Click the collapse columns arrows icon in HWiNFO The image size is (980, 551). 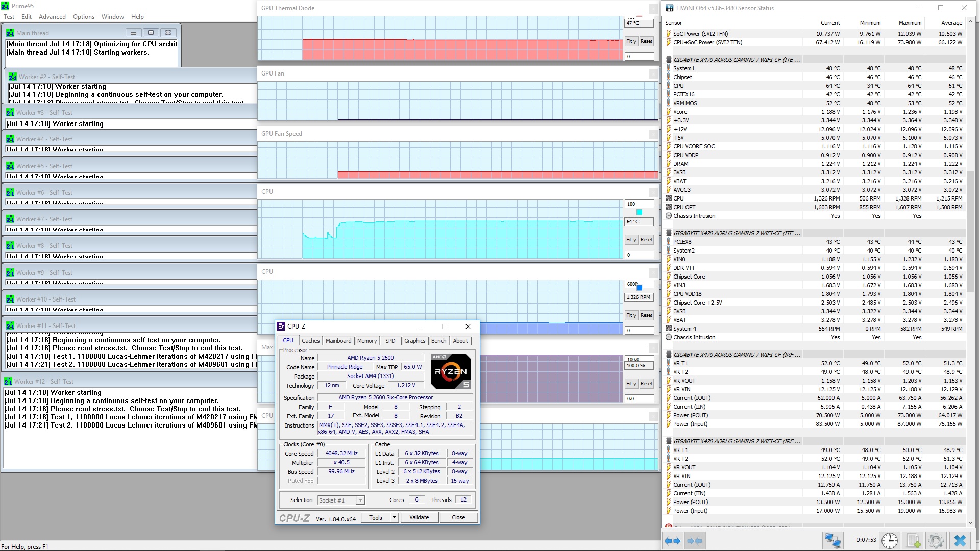pos(694,541)
